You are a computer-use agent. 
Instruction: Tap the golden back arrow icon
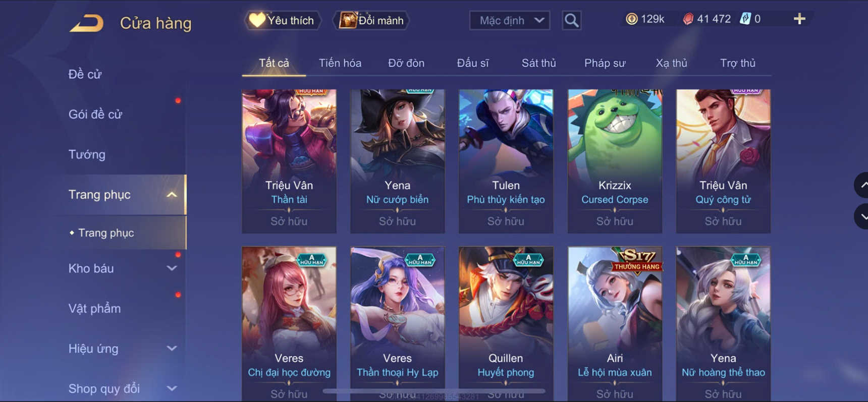(x=87, y=23)
